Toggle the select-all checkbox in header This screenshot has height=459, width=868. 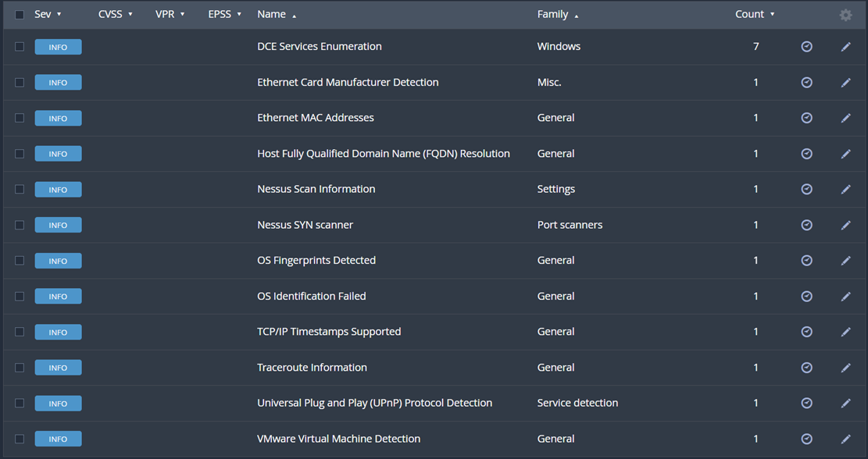pos(20,15)
